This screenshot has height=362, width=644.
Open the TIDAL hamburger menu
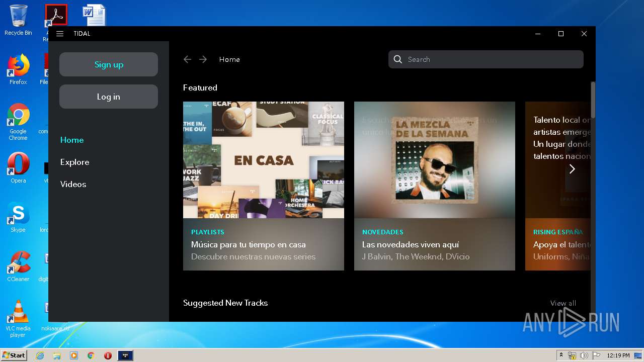[60, 34]
